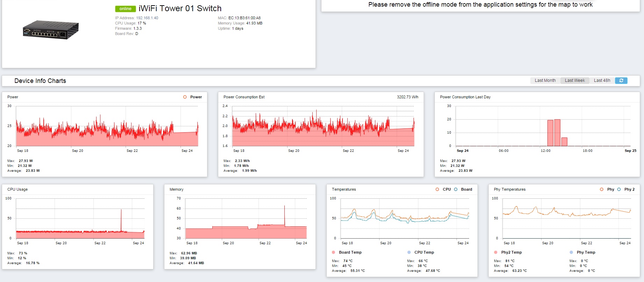Viewport: 644px width, 282px height.
Task: Click the iWiFi Tower 01 Switch title
Action: click(x=180, y=8)
